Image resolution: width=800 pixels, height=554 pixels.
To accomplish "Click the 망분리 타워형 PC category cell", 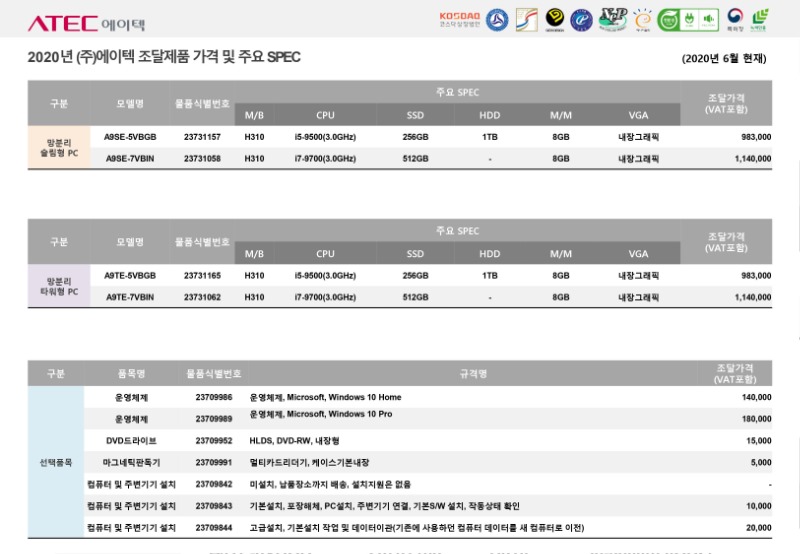I will [59, 286].
